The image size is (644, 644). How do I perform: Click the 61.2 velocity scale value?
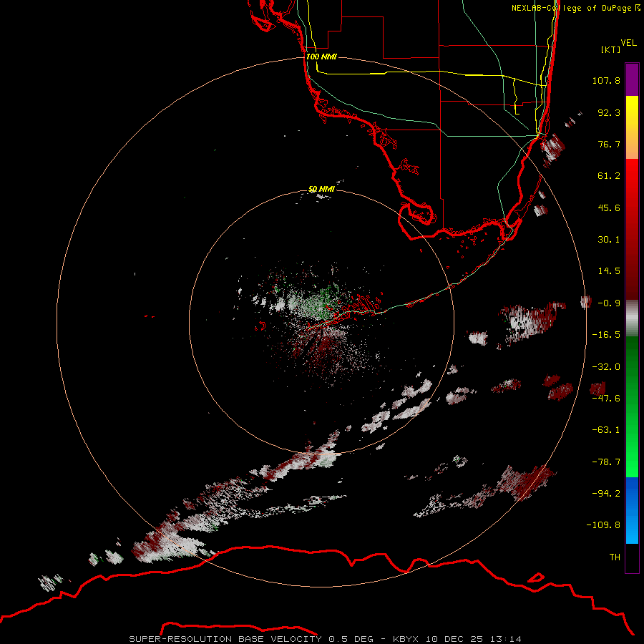[x=609, y=176]
